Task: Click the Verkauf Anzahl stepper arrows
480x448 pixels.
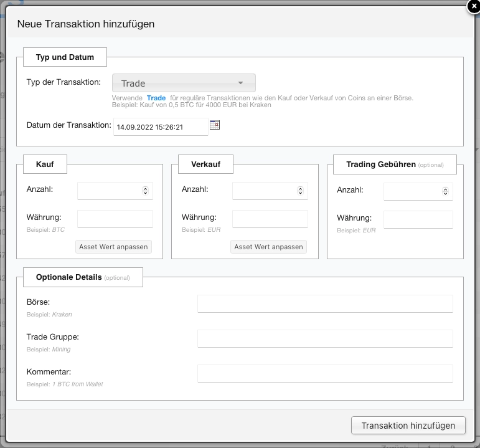Action: (x=301, y=191)
